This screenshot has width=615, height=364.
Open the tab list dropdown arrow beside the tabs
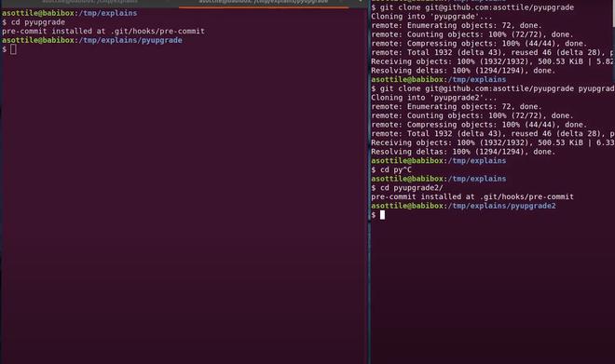360,2
